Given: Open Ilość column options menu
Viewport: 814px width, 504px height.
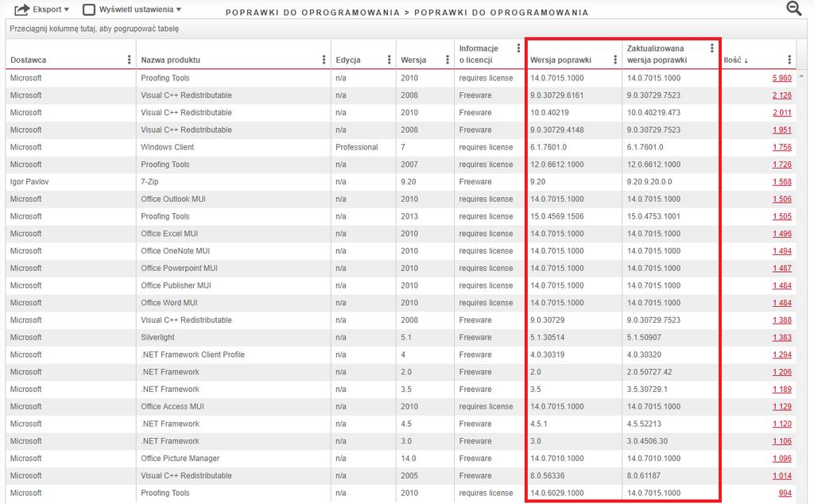Looking at the screenshot, I should click(789, 60).
